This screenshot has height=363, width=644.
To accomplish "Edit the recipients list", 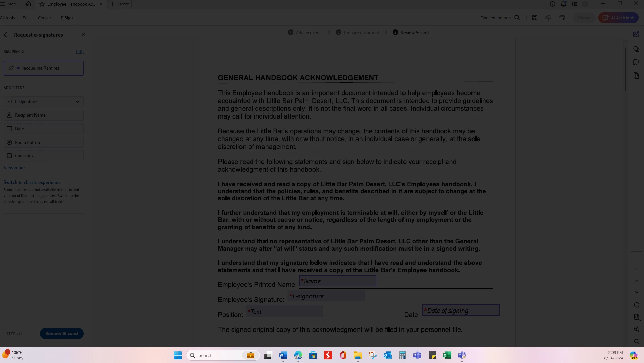I will [80, 52].
